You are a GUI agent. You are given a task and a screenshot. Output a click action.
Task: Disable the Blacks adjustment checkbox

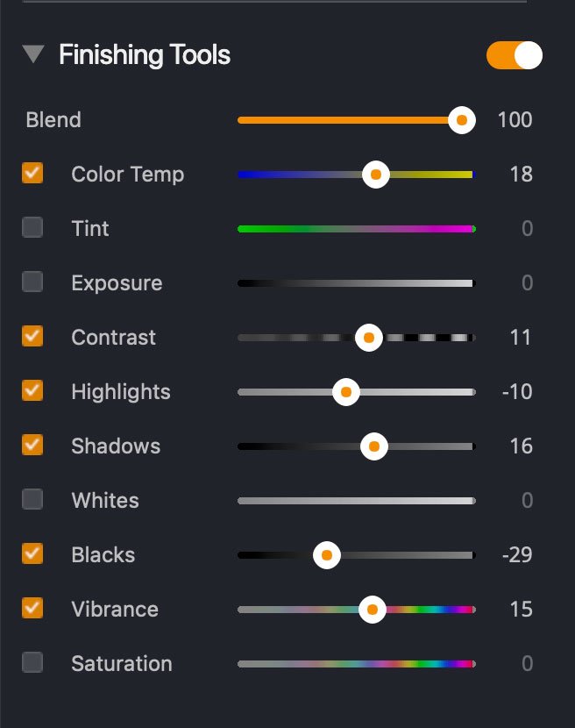pos(32,554)
